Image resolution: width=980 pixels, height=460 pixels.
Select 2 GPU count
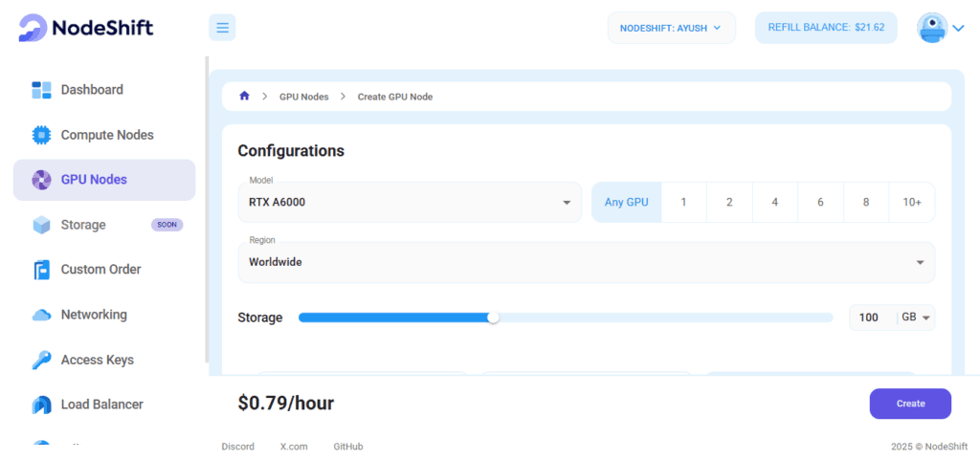[x=729, y=202]
